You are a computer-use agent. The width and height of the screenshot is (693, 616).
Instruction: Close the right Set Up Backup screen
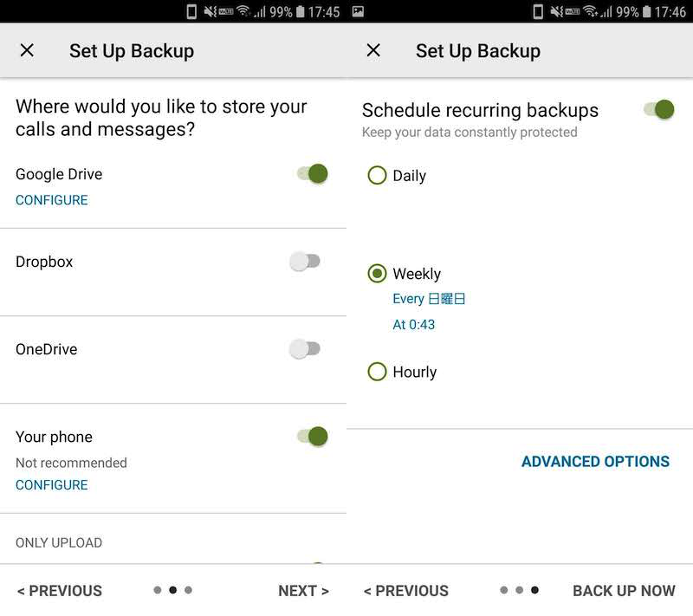coord(373,50)
